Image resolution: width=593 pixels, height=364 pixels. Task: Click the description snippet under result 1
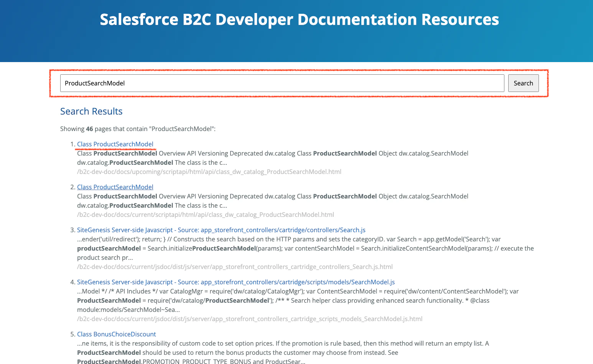point(273,158)
